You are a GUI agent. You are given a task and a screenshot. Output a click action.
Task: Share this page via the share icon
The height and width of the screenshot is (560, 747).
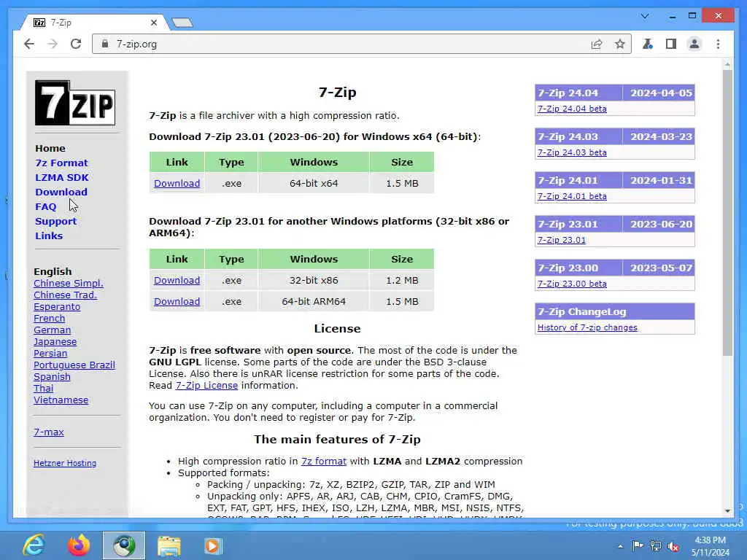pyautogui.click(x=597, y=44)
